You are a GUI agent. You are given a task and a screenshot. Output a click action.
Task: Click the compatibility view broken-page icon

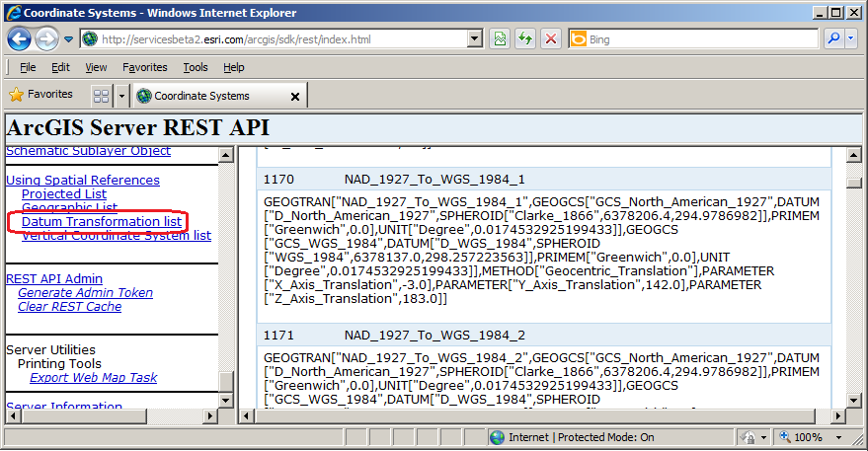pos(500,39)
